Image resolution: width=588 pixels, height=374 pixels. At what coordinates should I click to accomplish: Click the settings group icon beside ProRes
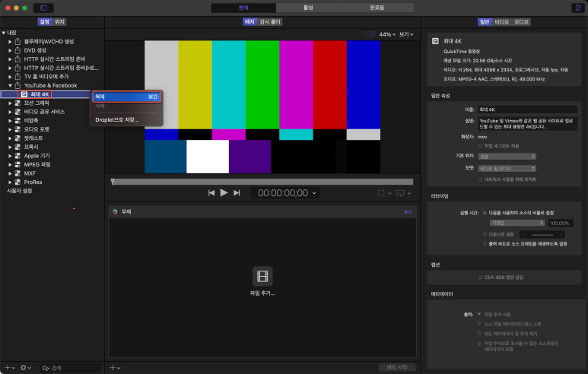pyautogui.click(x=17, y=182)
